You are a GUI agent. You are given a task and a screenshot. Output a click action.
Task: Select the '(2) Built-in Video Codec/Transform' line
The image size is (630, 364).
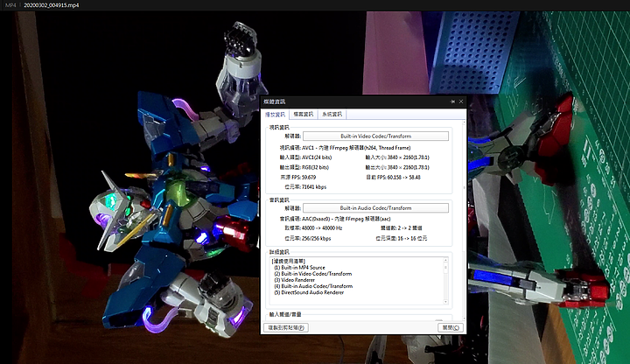(x=312, y=274)
